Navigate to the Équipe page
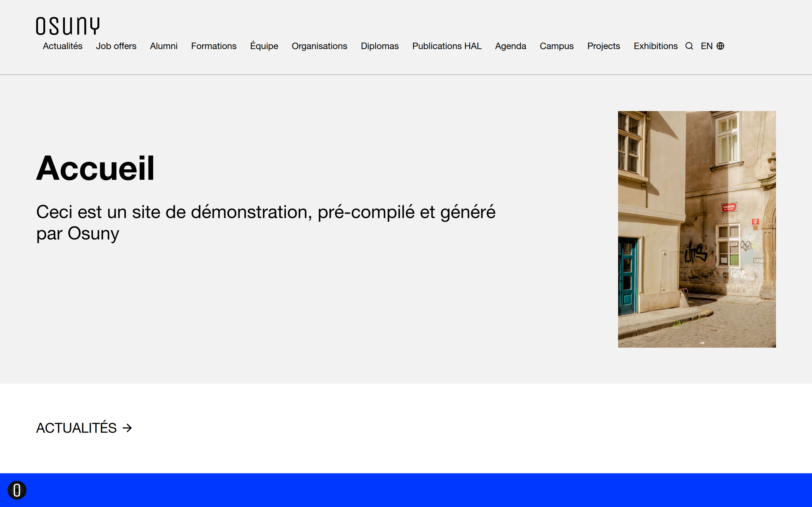This screenshot has height=507, width=812. tap(264, 46)
